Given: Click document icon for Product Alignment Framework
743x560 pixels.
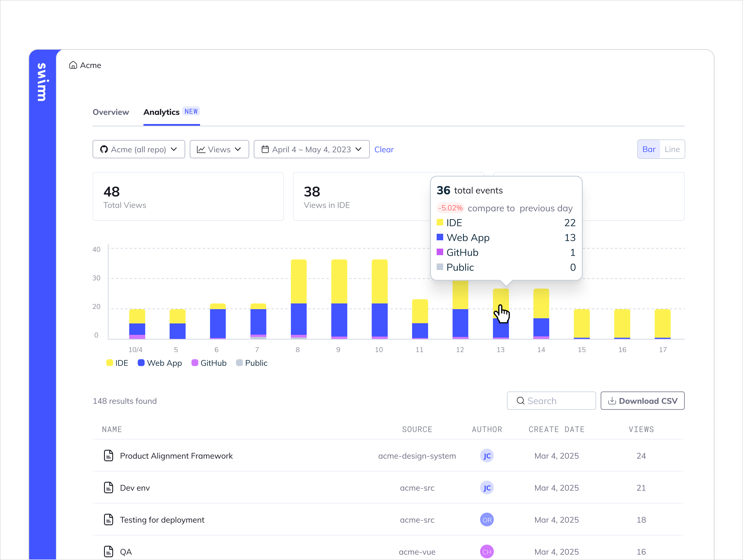Looking at the screenshot, I should coord(109,456).
